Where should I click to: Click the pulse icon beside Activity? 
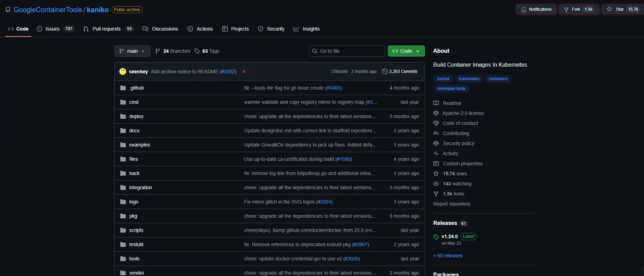(x=436, y=153)
